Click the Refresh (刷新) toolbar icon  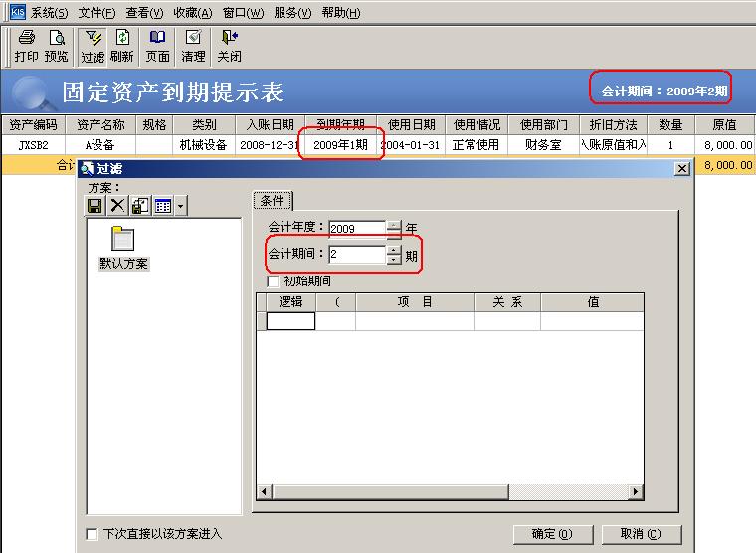coord(121,47)
